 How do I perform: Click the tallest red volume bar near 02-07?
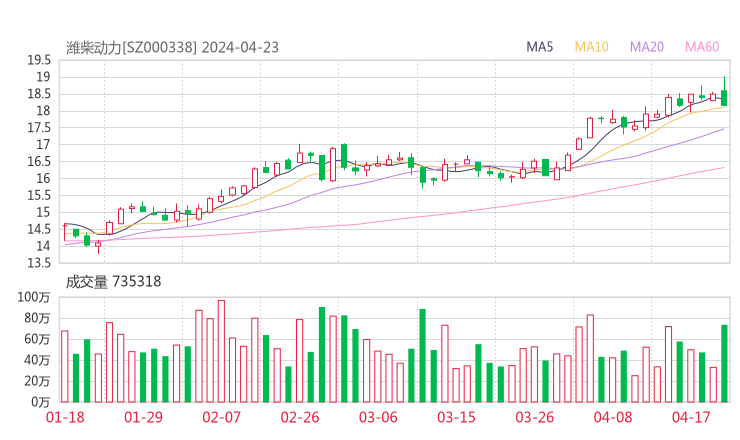tap(221, 351)
